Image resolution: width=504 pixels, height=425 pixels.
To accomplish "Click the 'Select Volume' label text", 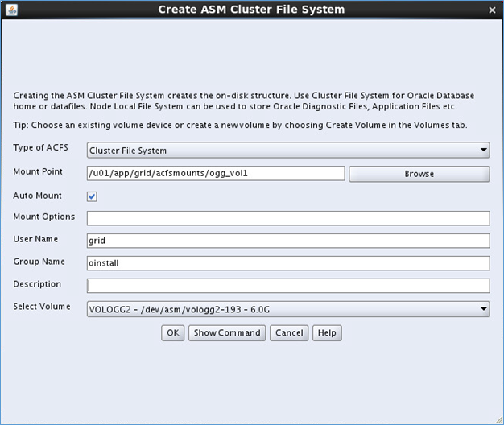I will (42, 307).
